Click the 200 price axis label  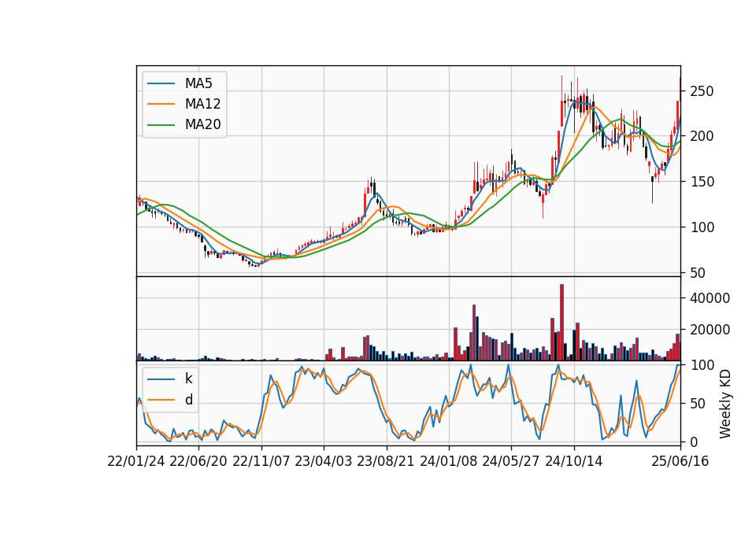coord(702,136)
